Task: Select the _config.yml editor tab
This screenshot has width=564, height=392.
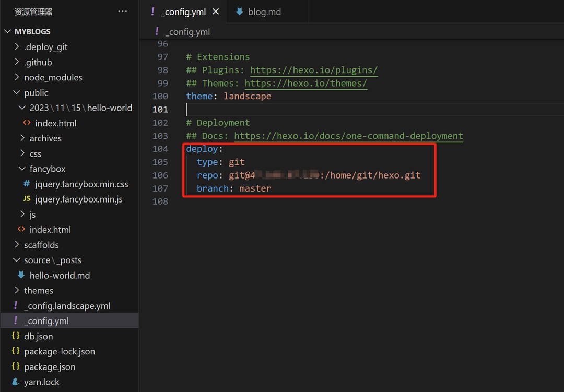Action: tap(183, 11)
